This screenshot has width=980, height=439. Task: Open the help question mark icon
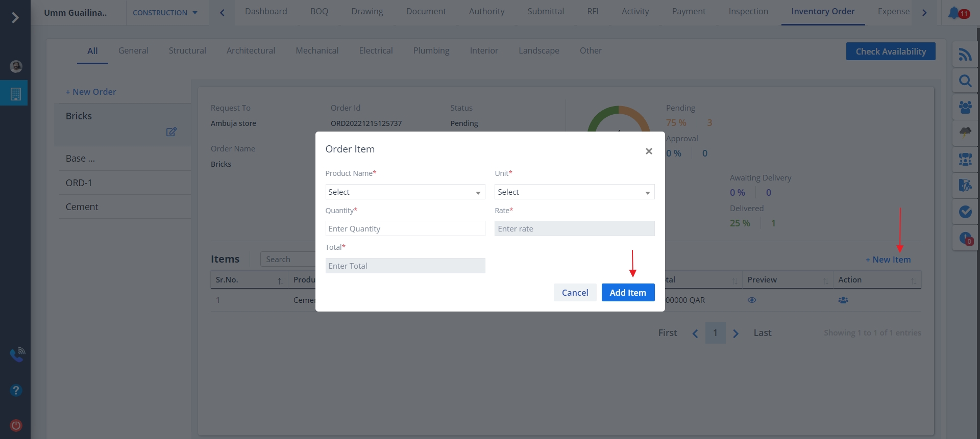(x=16, y=391)
